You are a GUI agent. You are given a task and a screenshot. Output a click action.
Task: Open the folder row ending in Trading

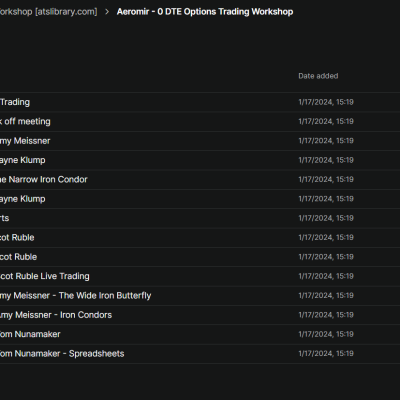(200, 102)
